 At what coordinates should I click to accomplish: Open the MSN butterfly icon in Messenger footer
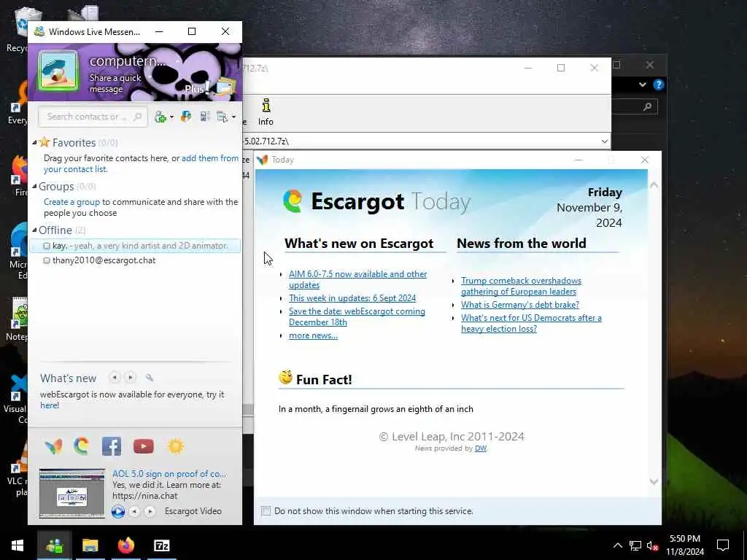[x=53, y=447]
